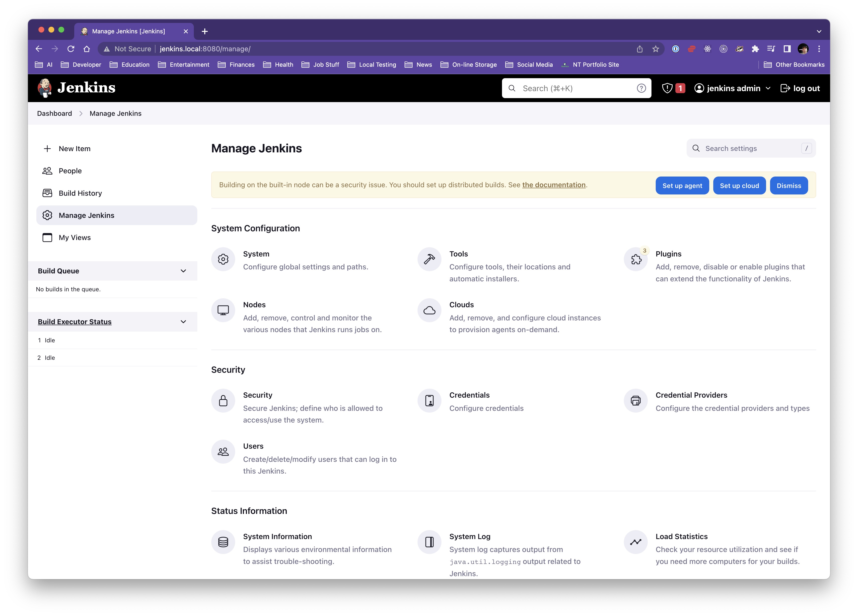Open the Nodes monitor icon
The image size is (858, 616).
point(223,310)
